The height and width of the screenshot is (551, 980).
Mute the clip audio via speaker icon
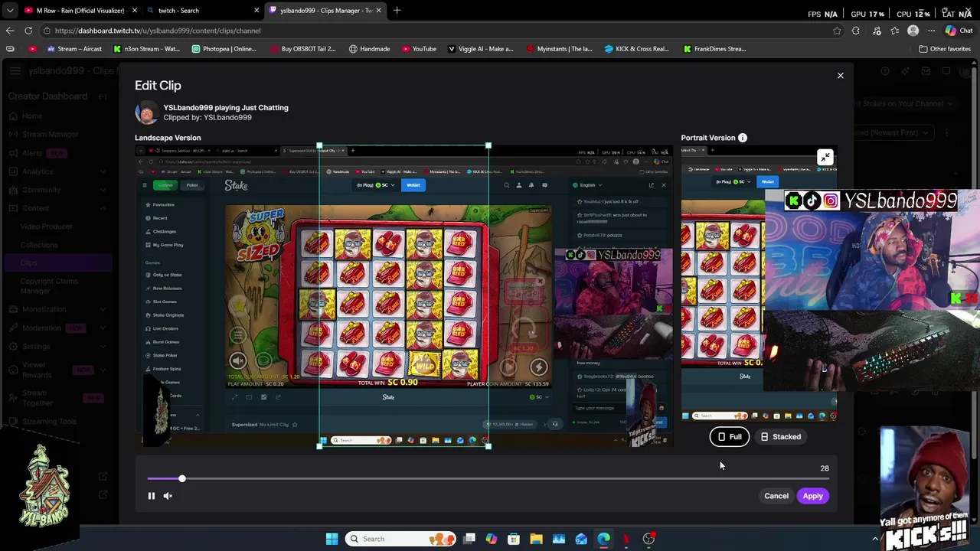(168, 496)
